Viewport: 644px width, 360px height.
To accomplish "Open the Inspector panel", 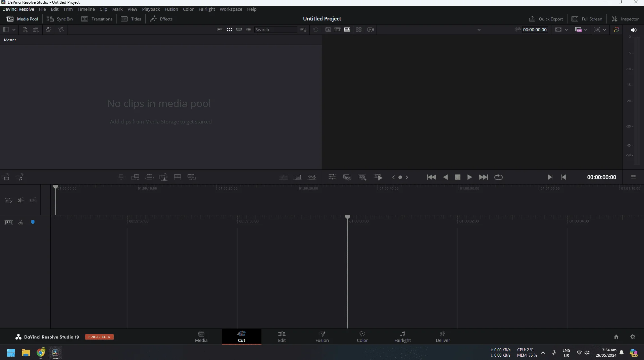I will point(625,19).
